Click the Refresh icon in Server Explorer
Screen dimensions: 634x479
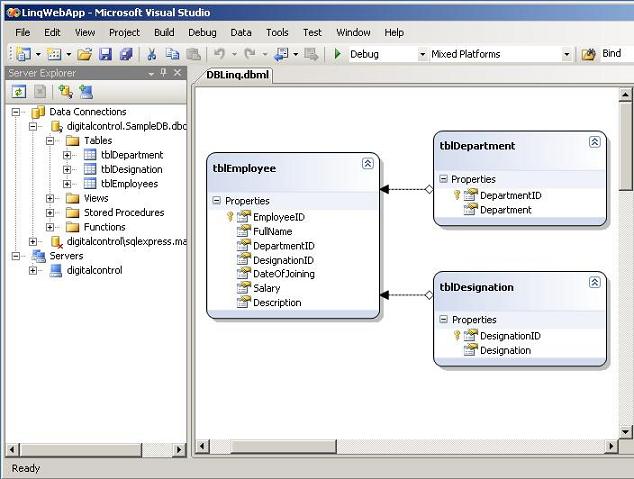(x=19, y=92)
